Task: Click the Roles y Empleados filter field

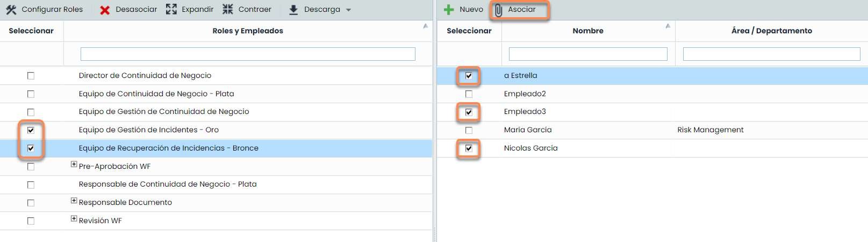Action: (x=248, y=54)
